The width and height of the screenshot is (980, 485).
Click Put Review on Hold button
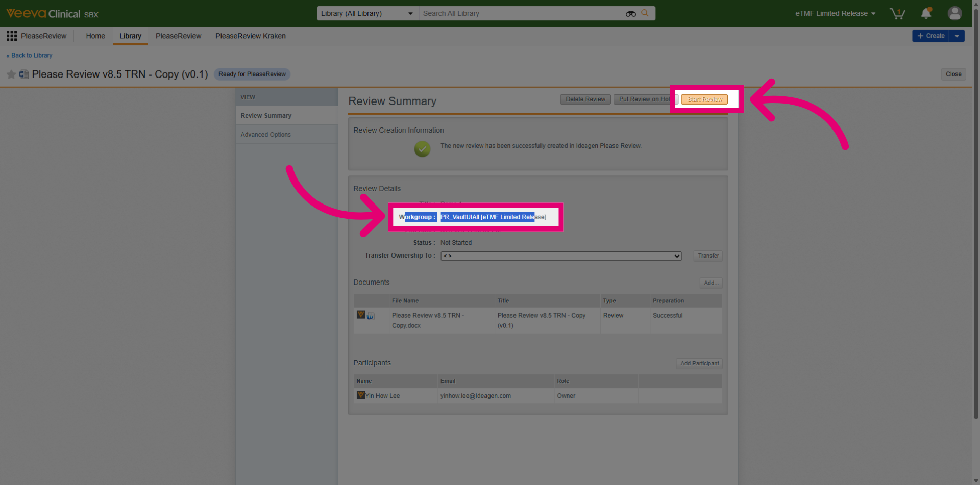tap(645, 99)
